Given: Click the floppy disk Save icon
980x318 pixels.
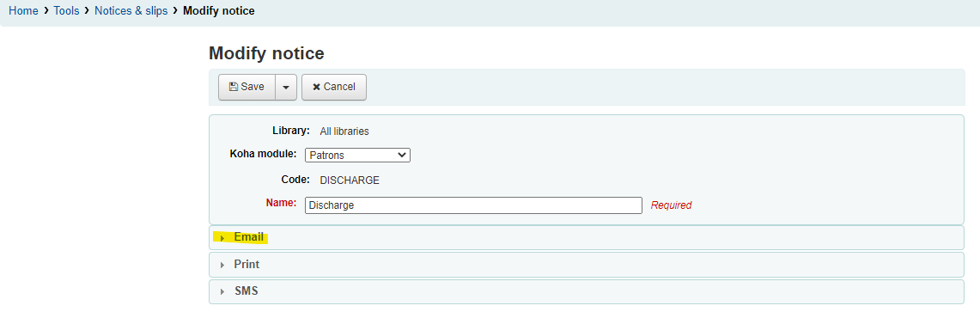Looking at the screenshot, I should pyautogui.click(x=233, y=87).
